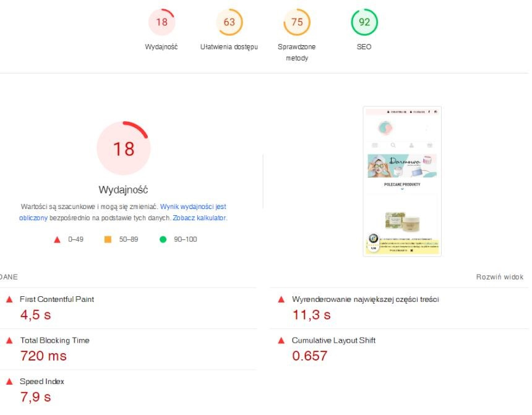Select the Wydajność label under top gauge
The width and height of the screenshot is (532, 415).
click(161, 47)
